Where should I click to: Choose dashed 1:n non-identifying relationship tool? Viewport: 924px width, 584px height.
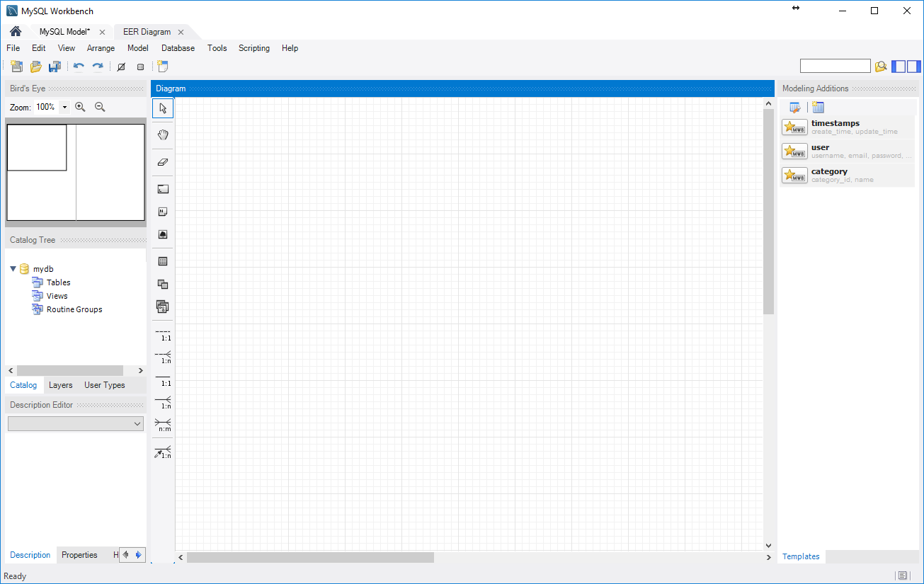click(x=163, y=357)
